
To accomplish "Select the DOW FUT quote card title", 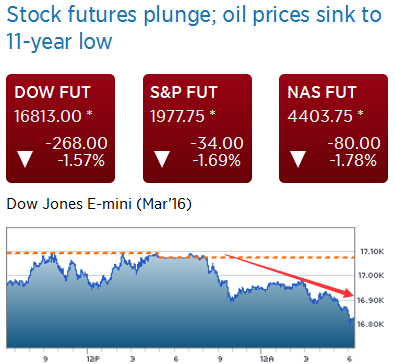I will coord(52,92).
